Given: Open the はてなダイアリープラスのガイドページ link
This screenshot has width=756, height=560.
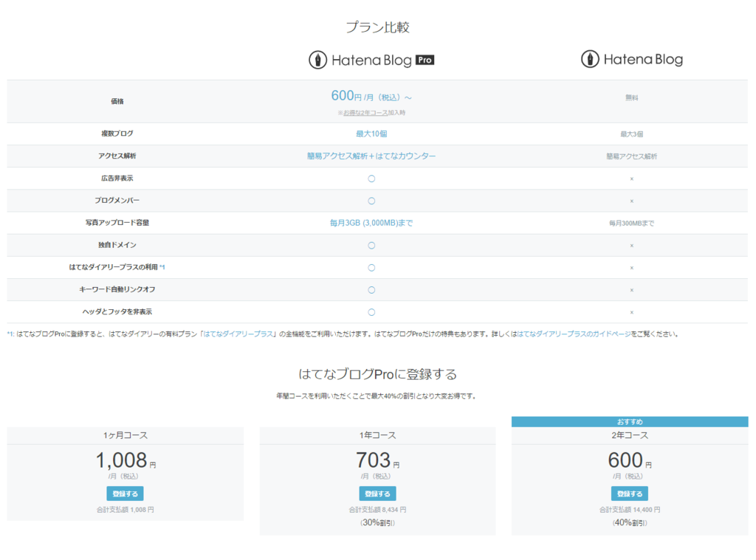Looking at the screenshot, I should (574, 334).
